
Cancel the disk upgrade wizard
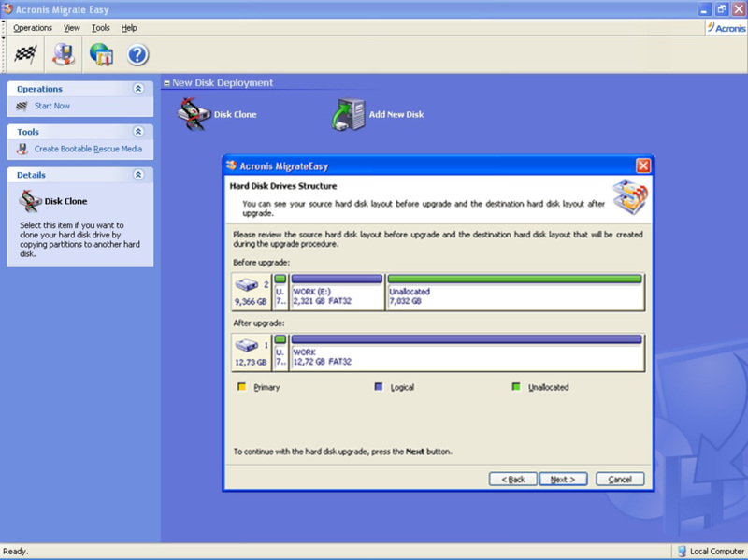click(620, 479)
